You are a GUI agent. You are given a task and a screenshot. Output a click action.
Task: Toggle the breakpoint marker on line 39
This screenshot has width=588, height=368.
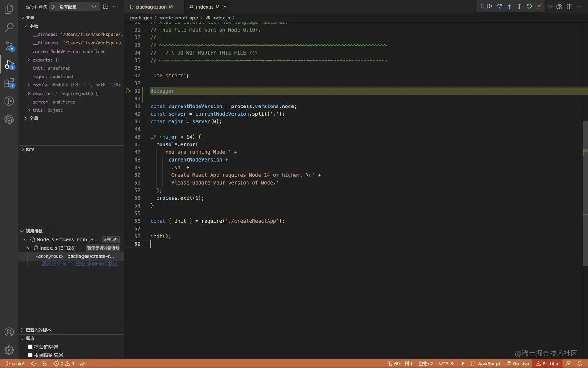click(128, 91)
